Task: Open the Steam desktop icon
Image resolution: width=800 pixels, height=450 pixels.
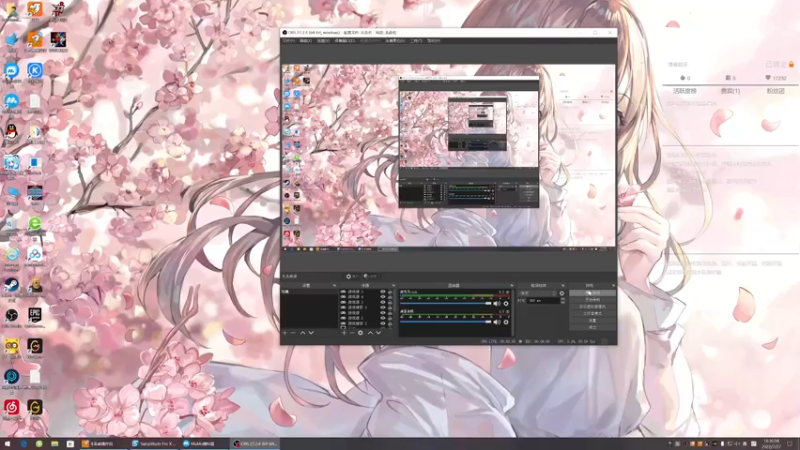Action: [12, 287]
